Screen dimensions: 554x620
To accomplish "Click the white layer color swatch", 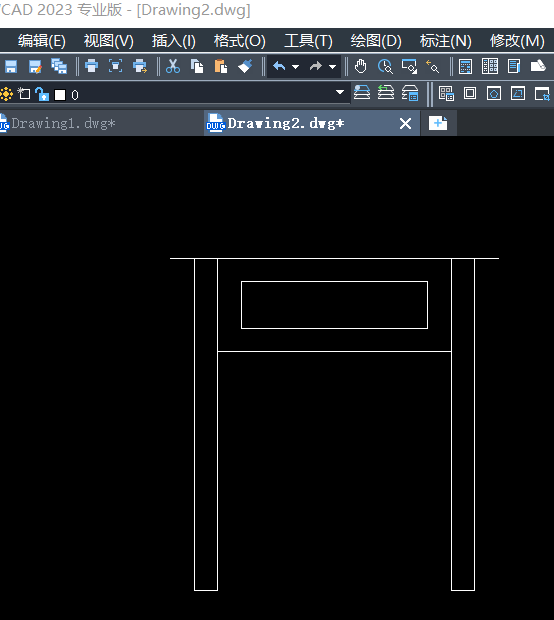I will click(x=60, y=95).
